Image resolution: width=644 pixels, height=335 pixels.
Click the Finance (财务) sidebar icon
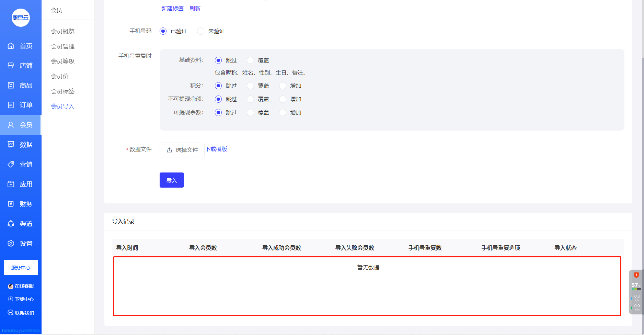pos(11,204)
